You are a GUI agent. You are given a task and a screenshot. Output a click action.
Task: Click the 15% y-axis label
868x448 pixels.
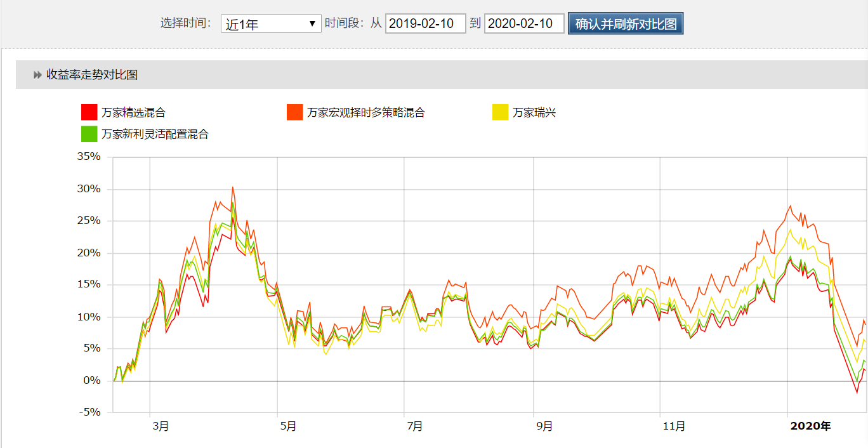coord(89,284)
